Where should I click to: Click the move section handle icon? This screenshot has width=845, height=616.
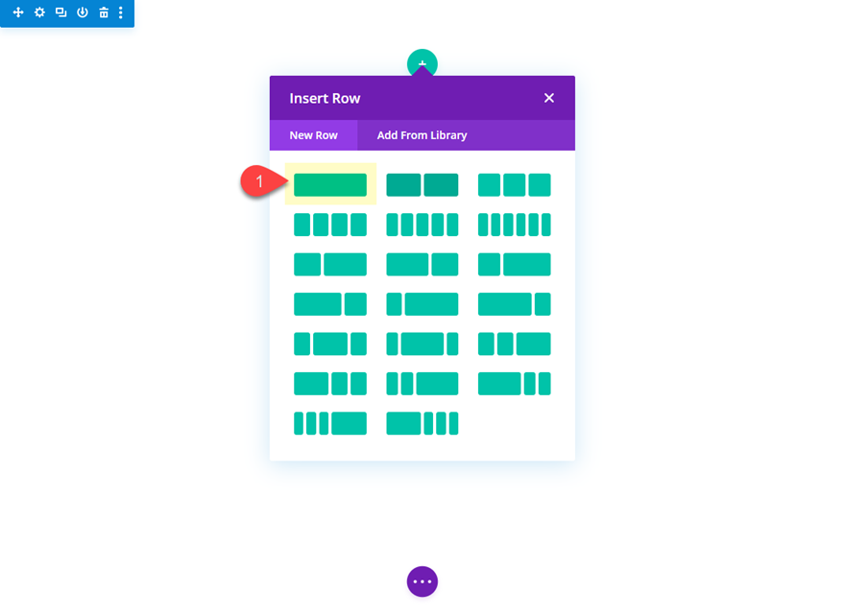coord(17,12)
